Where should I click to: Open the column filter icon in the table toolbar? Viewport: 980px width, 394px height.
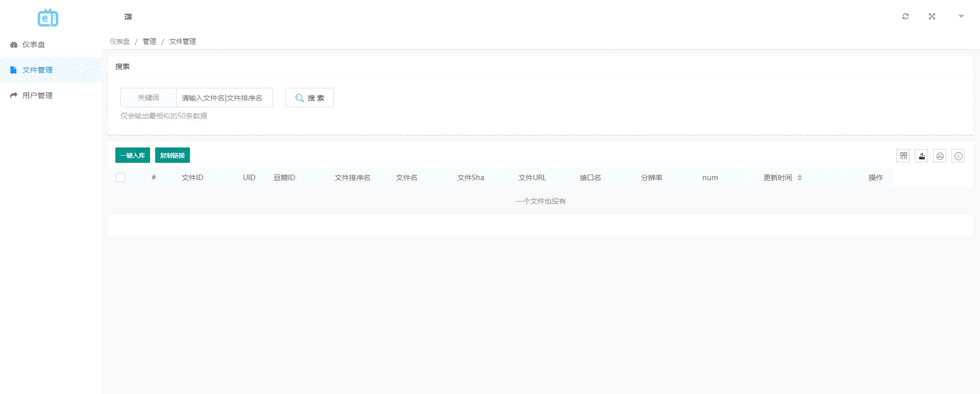point(903,156)
